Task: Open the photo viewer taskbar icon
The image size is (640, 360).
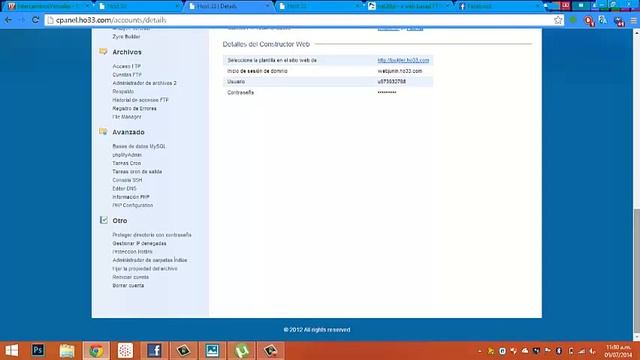Action: coord(212,350)
